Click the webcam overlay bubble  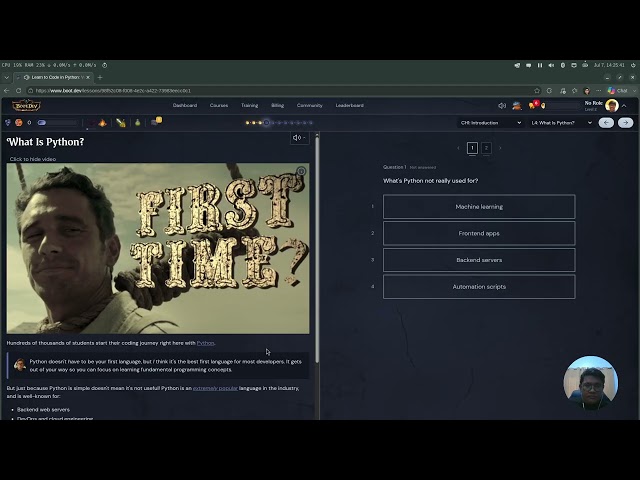tap(591, 383)
